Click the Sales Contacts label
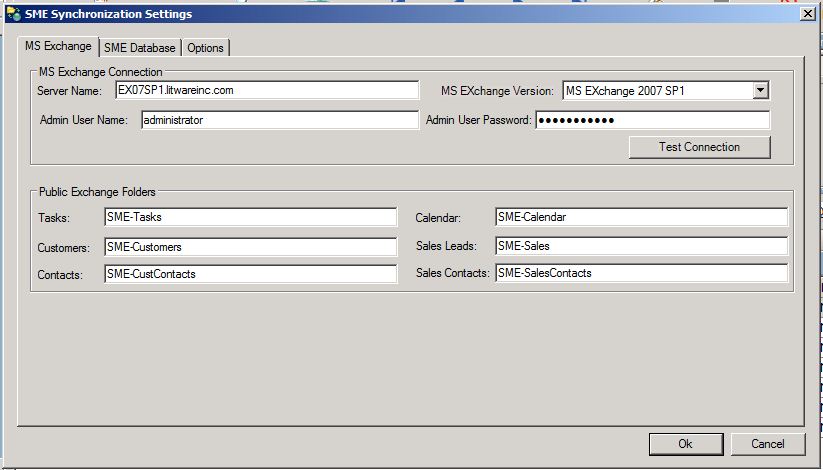Viewport: 823px width, 470px height. click(452, 273)
